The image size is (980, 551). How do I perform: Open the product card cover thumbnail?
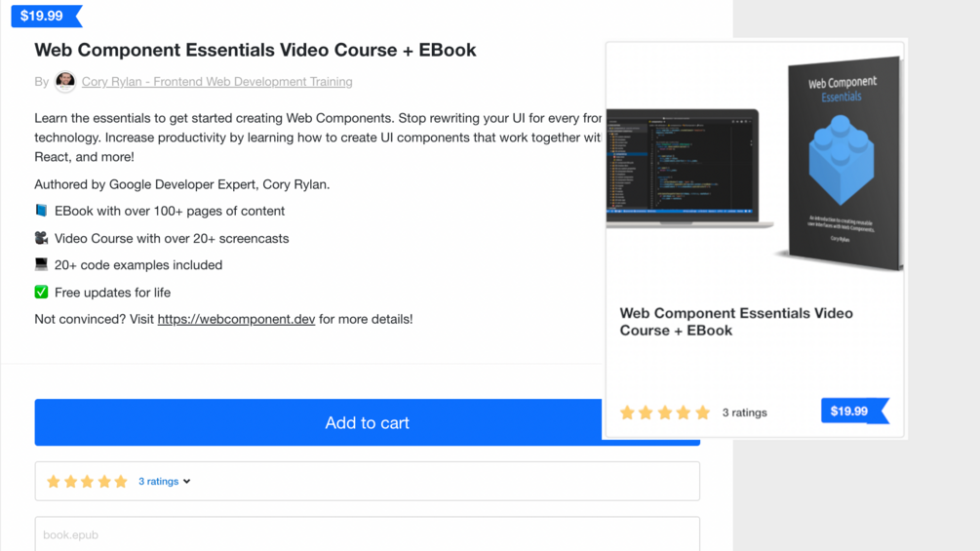click(755, 166)
